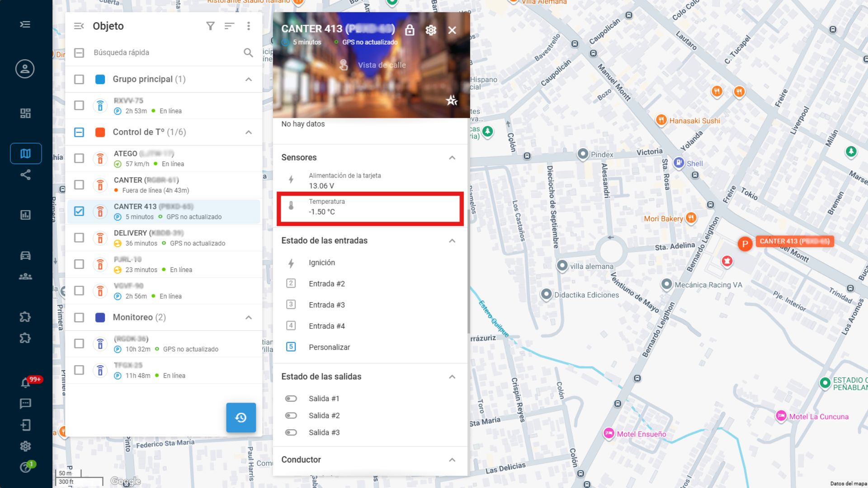Click the blue history button
The width and height of the screenshot is (868, 488).
(241, 418)
